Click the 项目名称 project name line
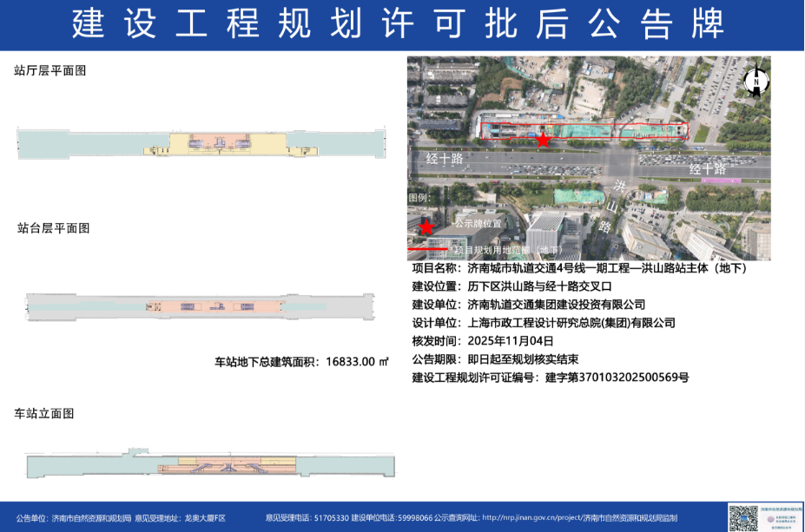The width and height of the screenshot is (805, 532). (578, 268)
